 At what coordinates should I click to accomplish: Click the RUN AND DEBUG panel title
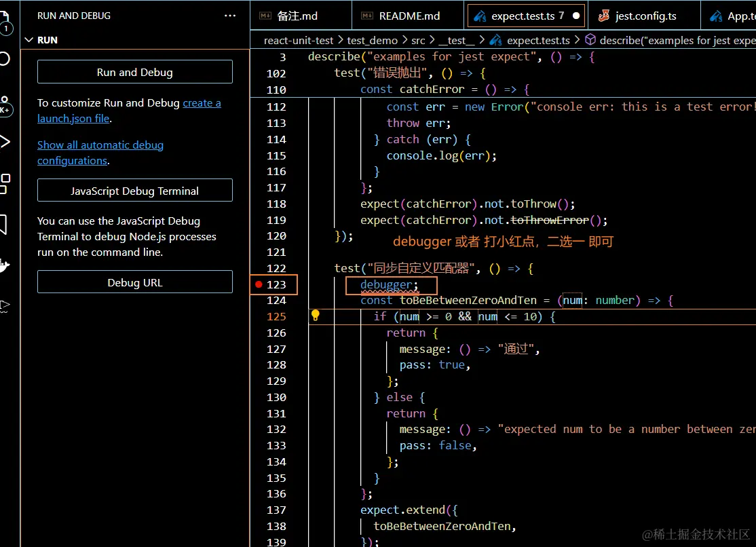pos(74,16)
